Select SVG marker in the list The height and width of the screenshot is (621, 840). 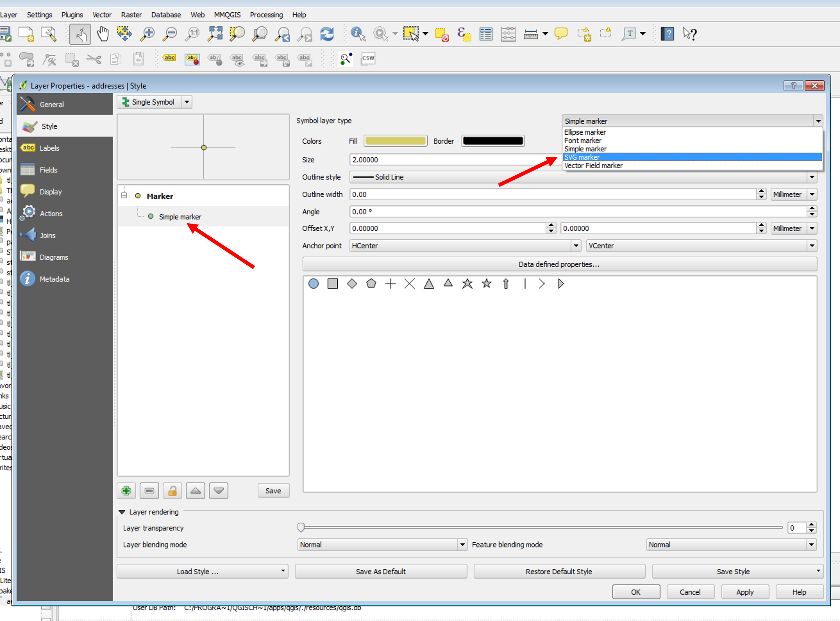692,157
